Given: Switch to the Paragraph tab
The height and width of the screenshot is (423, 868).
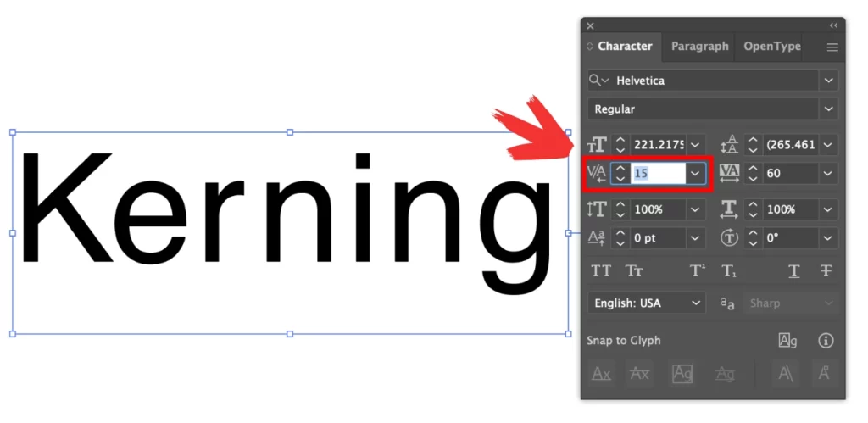Looking at the screenshot, I should pyautogui.click(x=699, y=47).
